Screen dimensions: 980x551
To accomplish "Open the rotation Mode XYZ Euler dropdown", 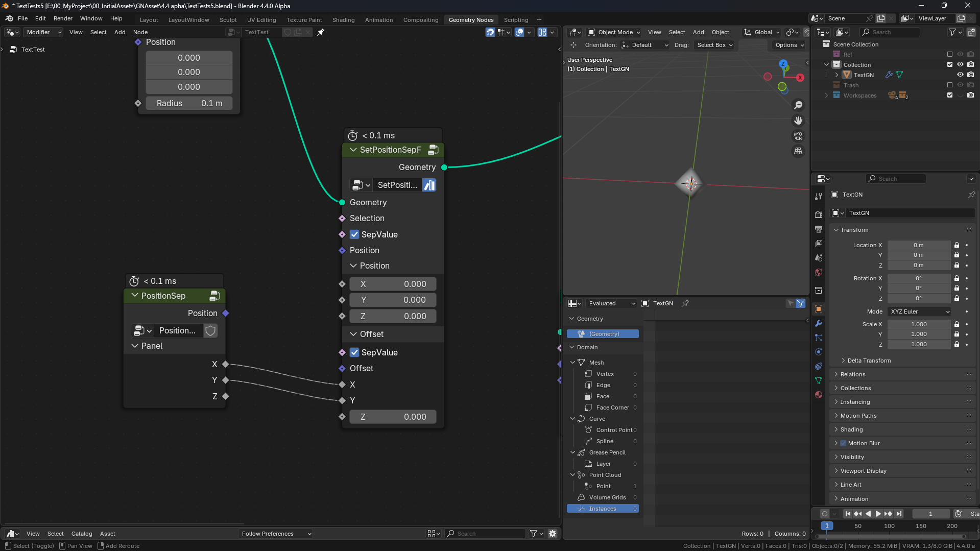I will (x=919, y=312).
